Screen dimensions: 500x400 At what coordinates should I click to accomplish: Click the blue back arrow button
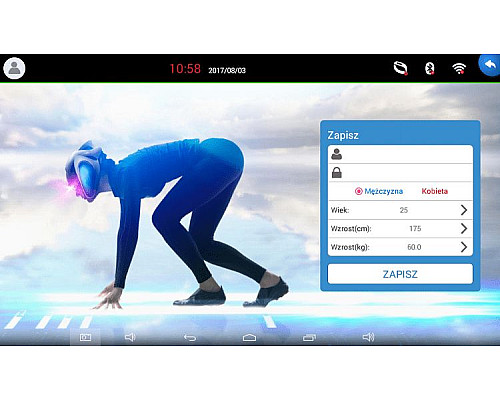[489, 65]
